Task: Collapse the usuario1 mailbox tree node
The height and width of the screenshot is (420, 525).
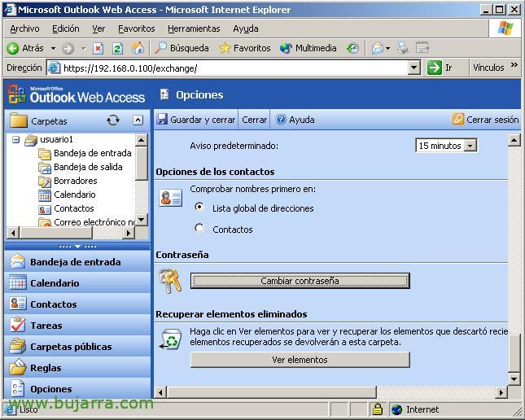Action: (x=15, y=139)
